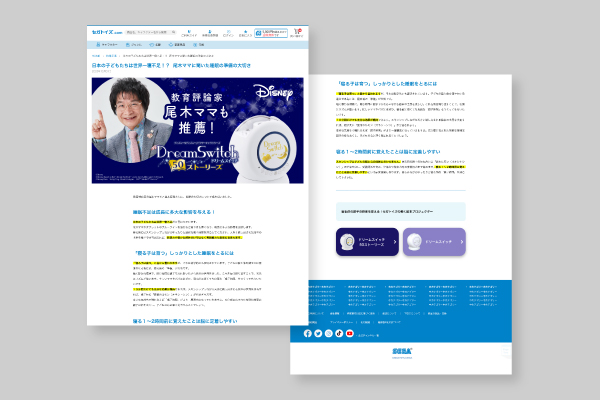
Task: Select the キャラクター navigation item
Action: pyautogui.click(x=107, y=45)
